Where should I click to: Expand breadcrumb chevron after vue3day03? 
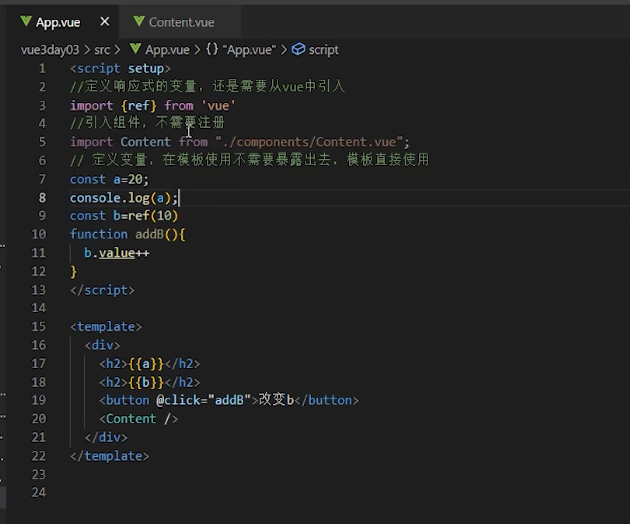(87, 50)
